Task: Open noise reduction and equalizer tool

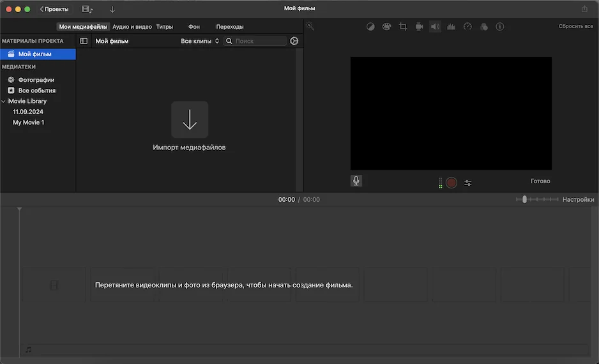Action: point(451,27)
